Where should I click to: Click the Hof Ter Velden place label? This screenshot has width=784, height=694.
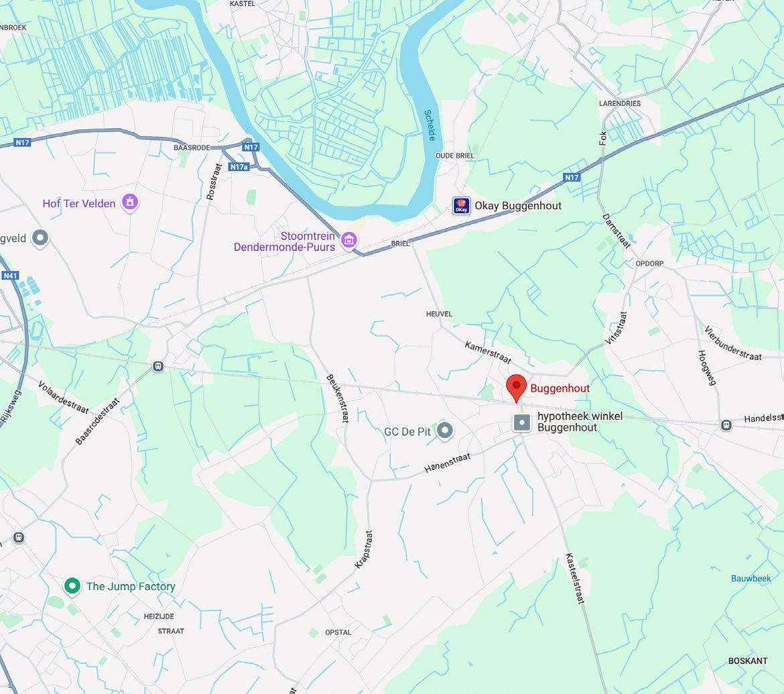(79, 203)
